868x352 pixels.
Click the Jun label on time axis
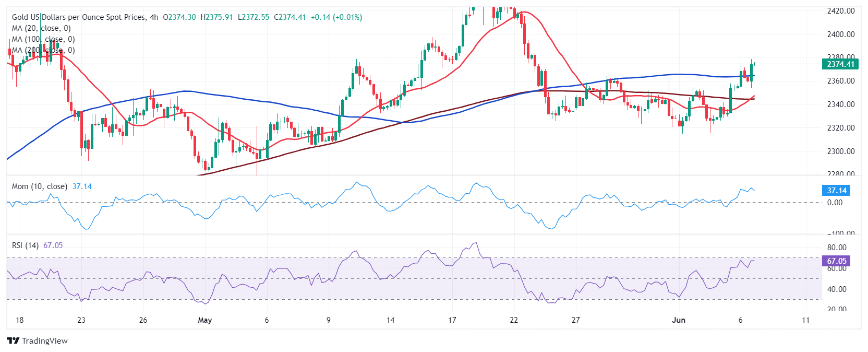coord(679,320)
